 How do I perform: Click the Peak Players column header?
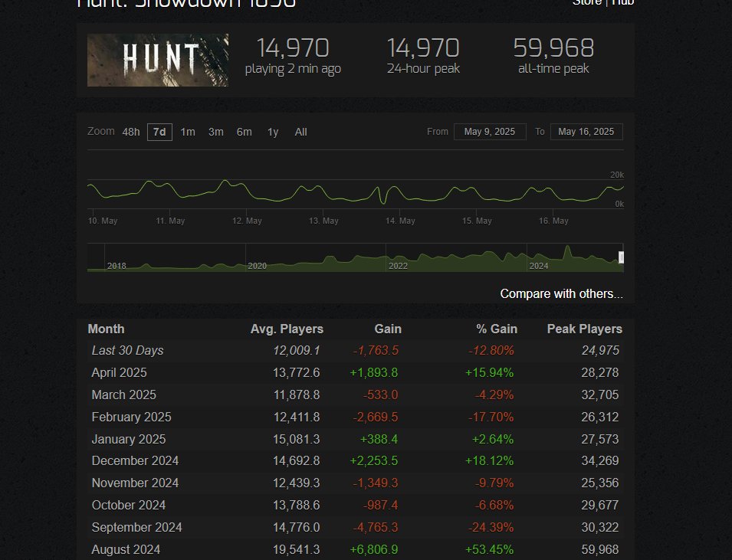point(585,329)
